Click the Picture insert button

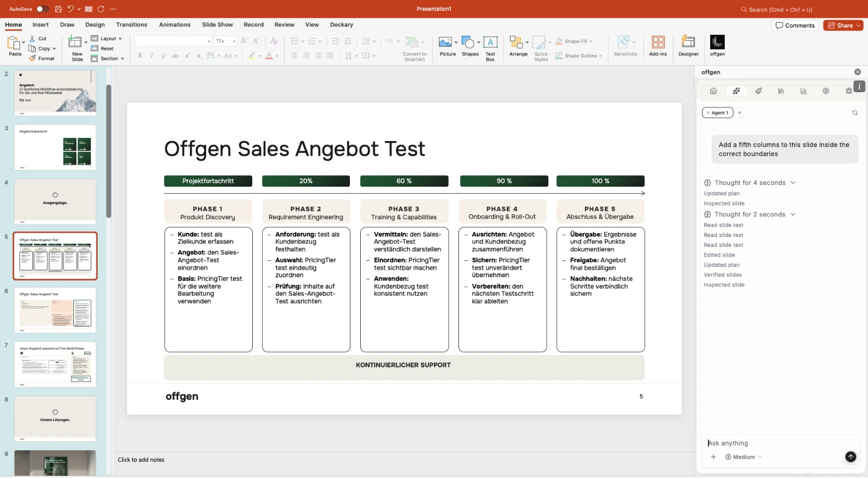[448, 47]
